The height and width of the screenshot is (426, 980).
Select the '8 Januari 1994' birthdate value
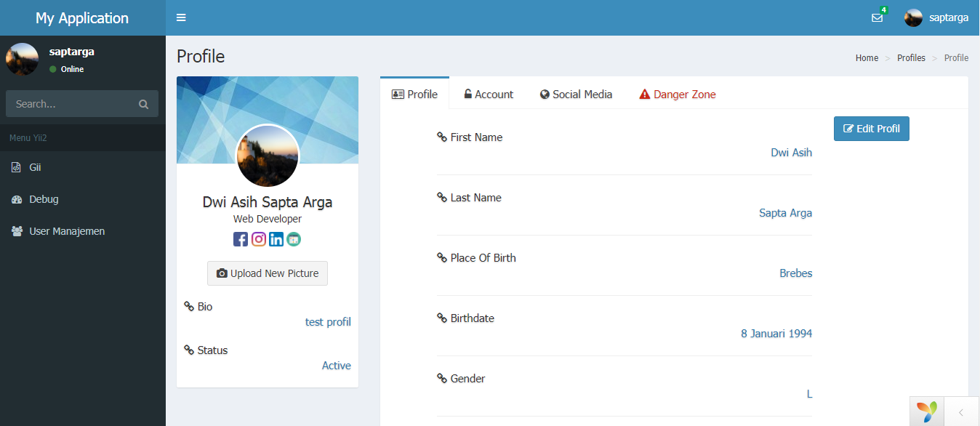(x=776, y=334)
